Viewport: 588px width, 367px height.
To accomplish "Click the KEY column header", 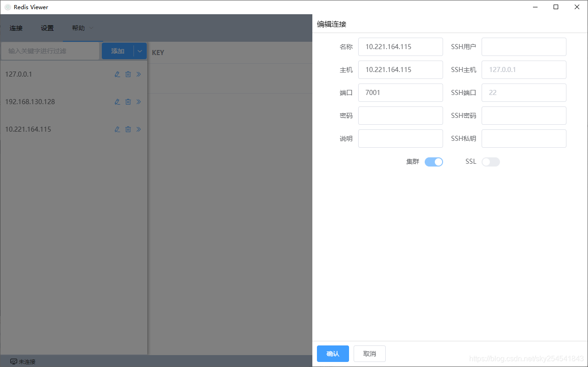I will coord(158,53).
